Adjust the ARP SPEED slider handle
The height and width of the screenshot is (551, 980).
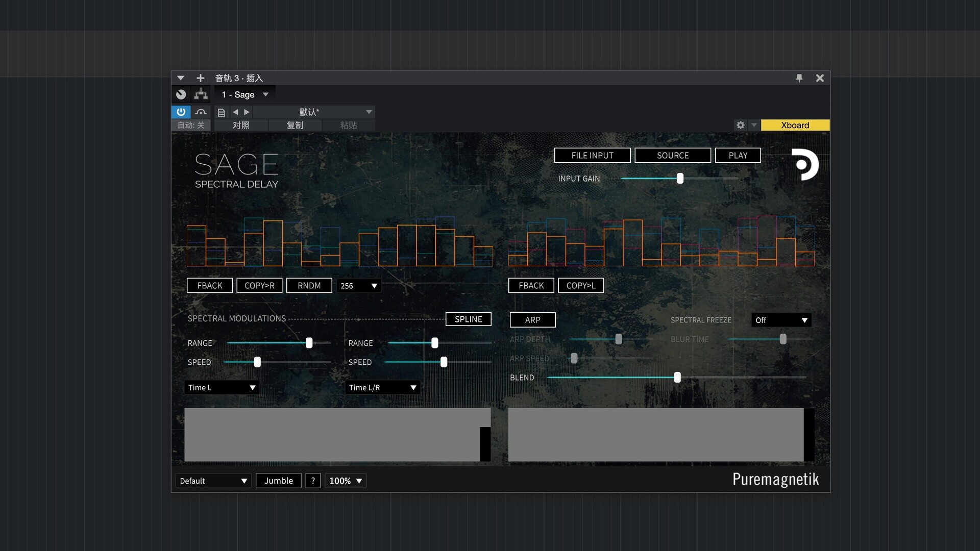(574, 358)
